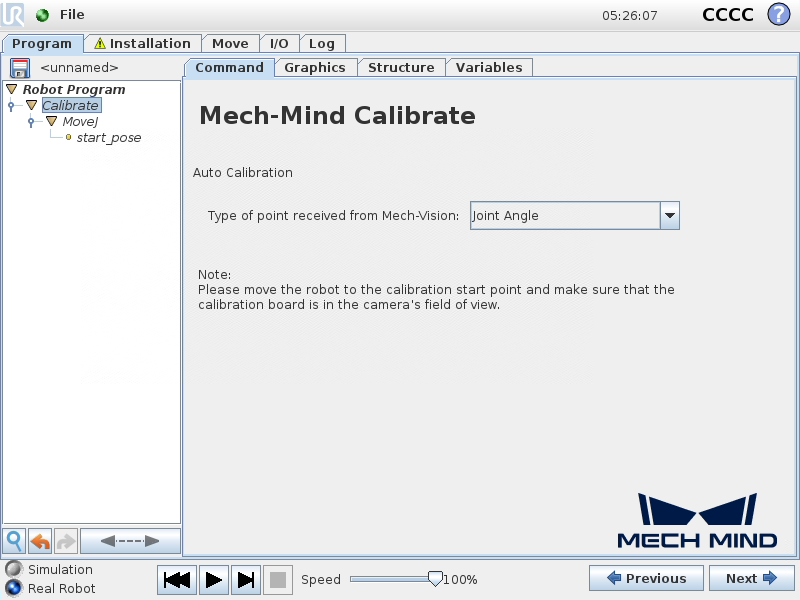Rewind the program to the start

(x=176, y=578)
